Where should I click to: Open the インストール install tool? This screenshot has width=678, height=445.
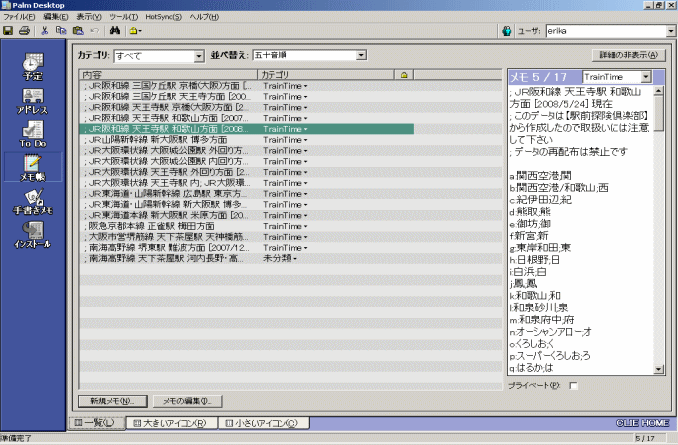pyautogui.click(x=33, y=235)
